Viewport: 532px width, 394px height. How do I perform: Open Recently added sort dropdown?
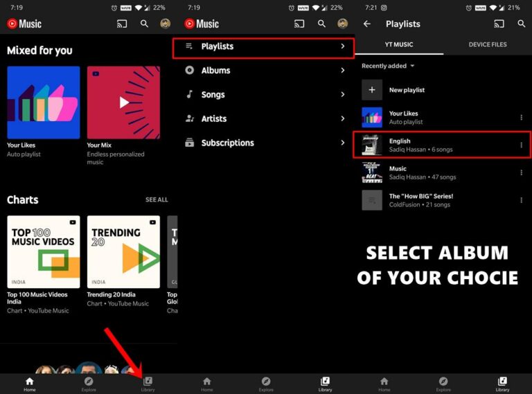click(388, 66)
